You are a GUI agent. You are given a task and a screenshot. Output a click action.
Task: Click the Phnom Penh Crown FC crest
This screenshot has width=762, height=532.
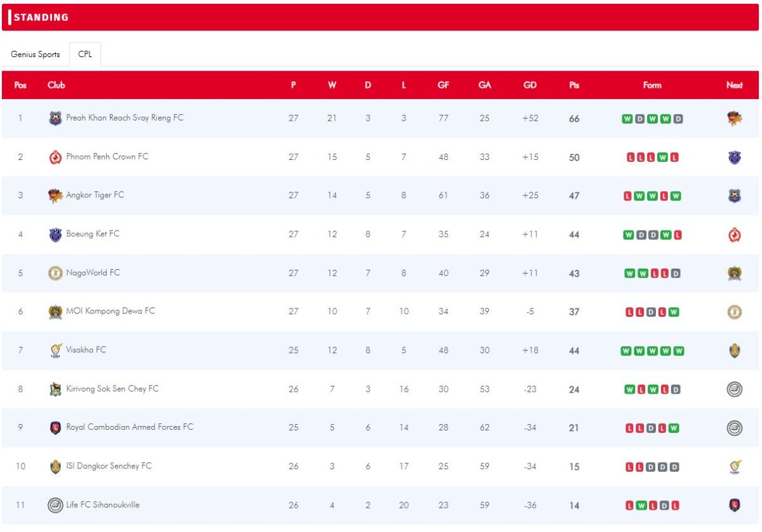point(55,157)
